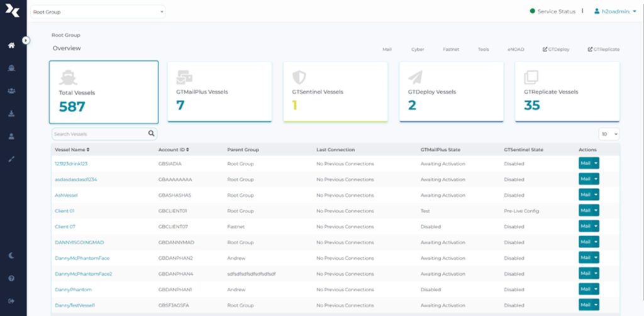
Task: Click parent group sdfsdfsdfsdfsdfsdfsdf cell
Action: point(252,274)
